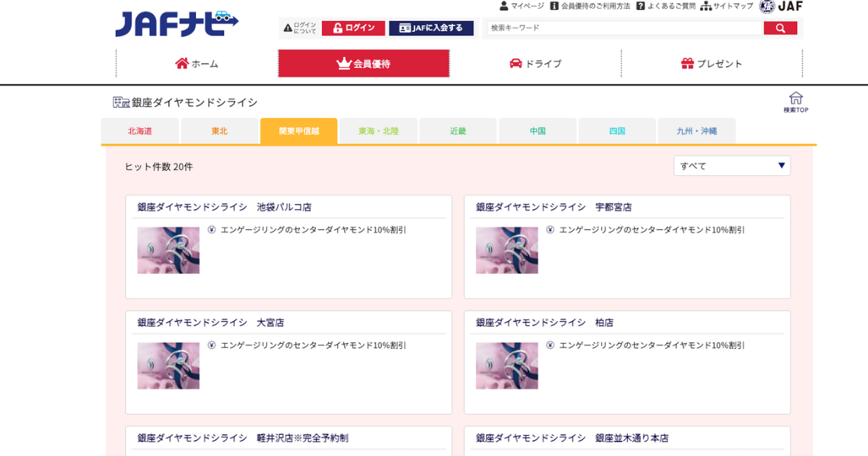This screenshot has height=456, width=868.
Task: Switch to 中国 region tab
Action: click(537, 131)
